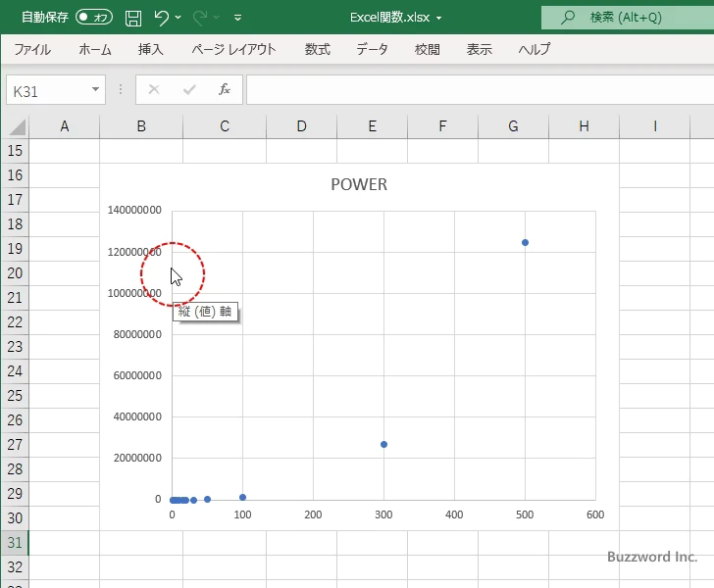Click vertical axis label 80000000
The height and width of the screenshot is (588, 714).
pos(137,334)
